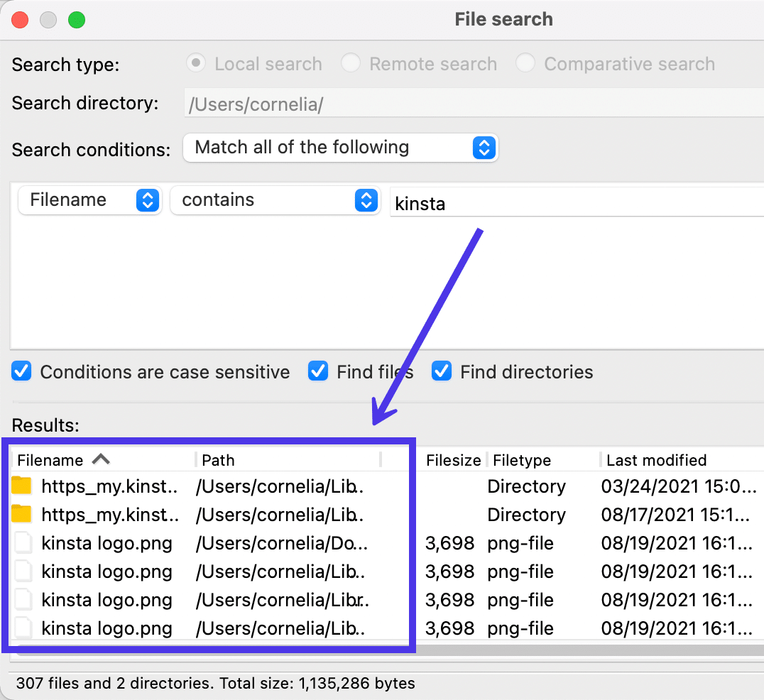The image size is (764, 700).
Task: Open the Filename condition type dropdown
Action: click(x=89, y=200)
